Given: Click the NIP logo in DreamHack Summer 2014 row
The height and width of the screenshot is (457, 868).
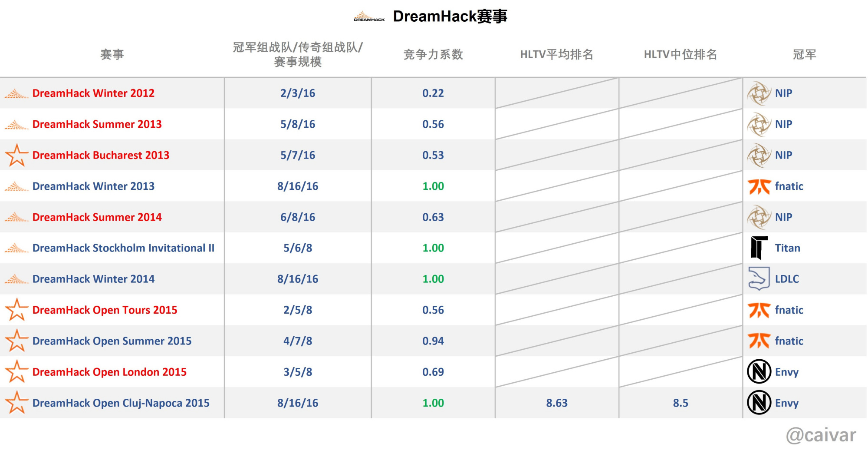Looking at the screenshot, I should 759,217.
